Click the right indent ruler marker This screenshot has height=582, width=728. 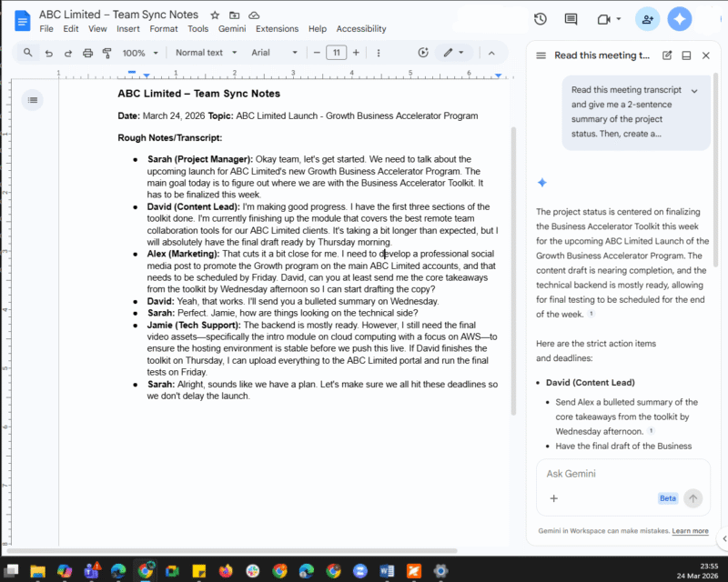click(498, 75)
